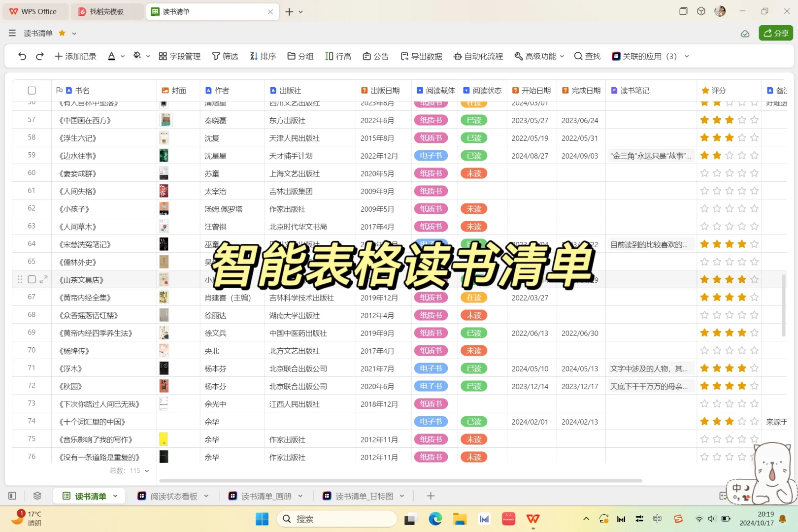Click the green 分享 share button

(776, 33)
